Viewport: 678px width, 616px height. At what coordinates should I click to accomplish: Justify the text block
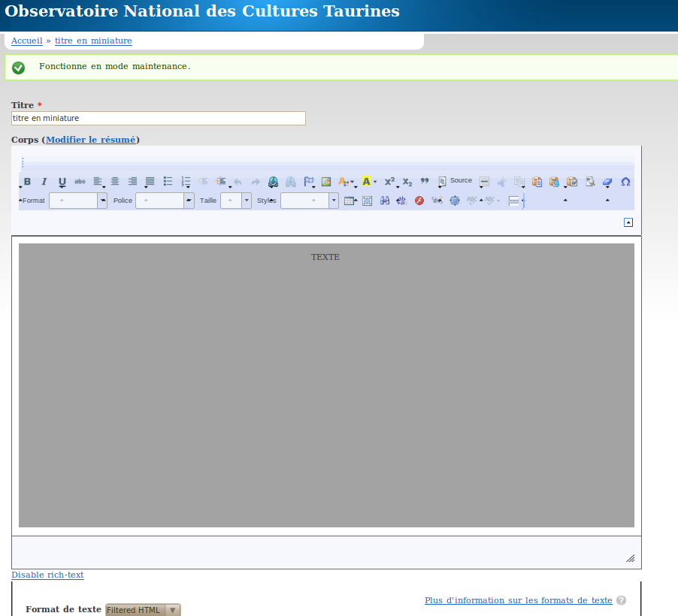click(x=150, y=182)
